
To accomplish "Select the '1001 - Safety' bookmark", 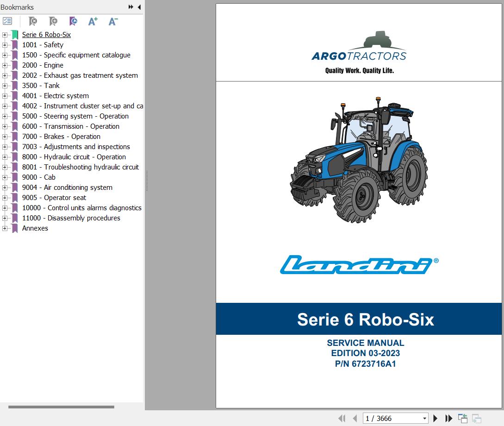I will pyautogui.click(x=43, y=45).
